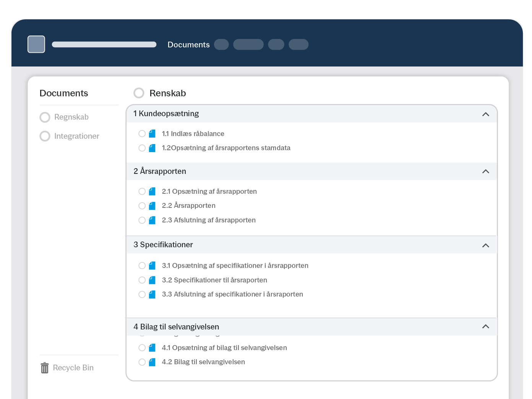This screenshot has height=399, width=532.
Task: Click the app logo square in header
Action: (x=36, y=44)
